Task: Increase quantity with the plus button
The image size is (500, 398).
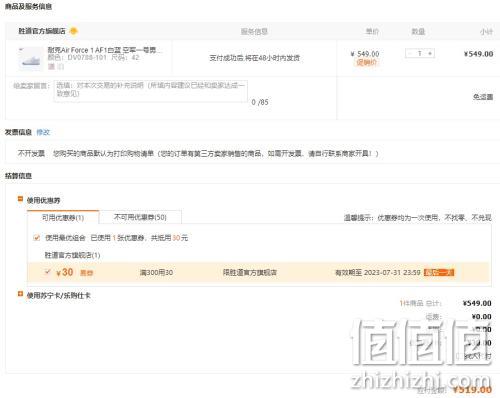Action: click(430, 53)
